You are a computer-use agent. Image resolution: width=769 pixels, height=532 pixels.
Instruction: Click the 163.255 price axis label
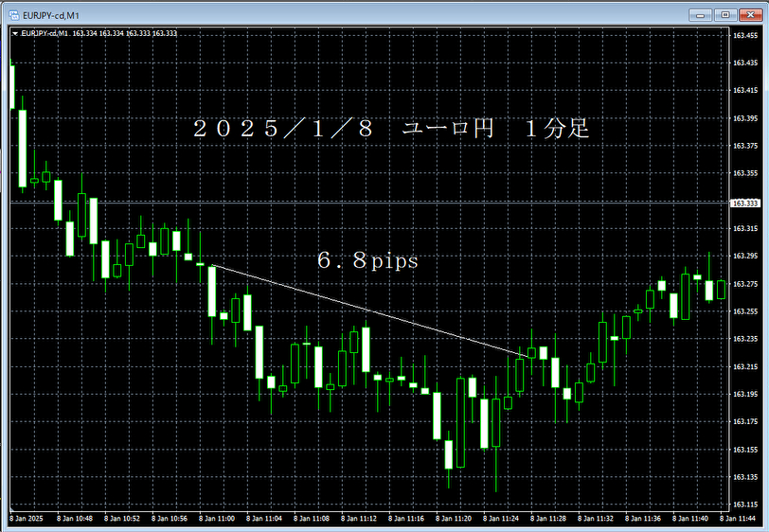pyautogui.click(x=745, y=311)
